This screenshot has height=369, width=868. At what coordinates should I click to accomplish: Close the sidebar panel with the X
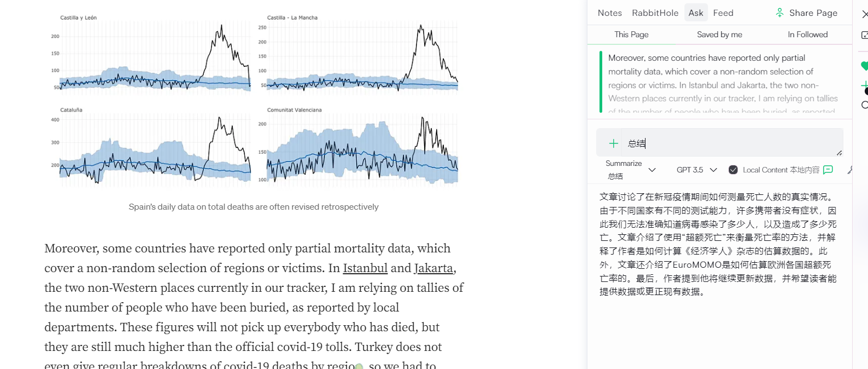(865, 14)
